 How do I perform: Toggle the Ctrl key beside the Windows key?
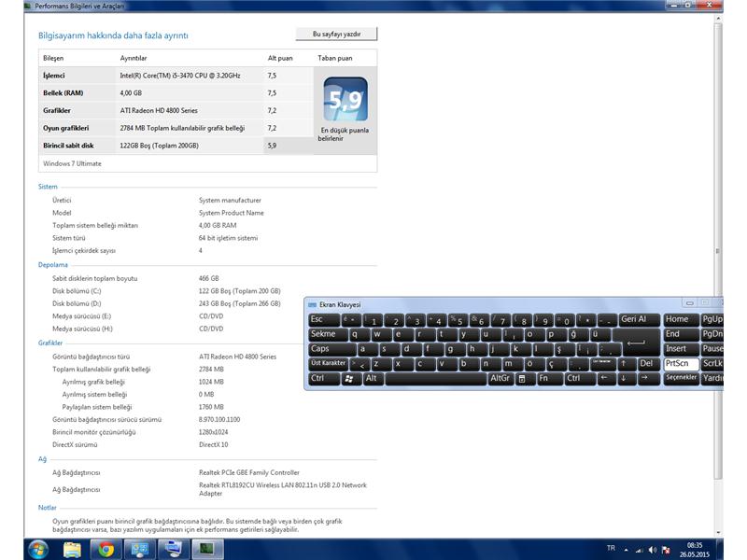[x=324, y=379]
